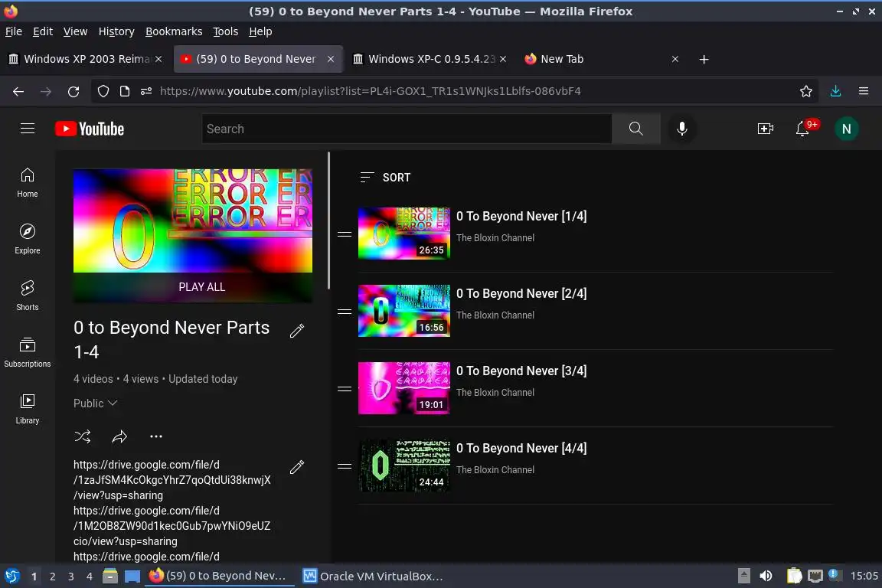The height and width of the screenshot is (588, 882).
Task: Click the 24:44 video thumbnail
Action: click(x=404, y=465)
